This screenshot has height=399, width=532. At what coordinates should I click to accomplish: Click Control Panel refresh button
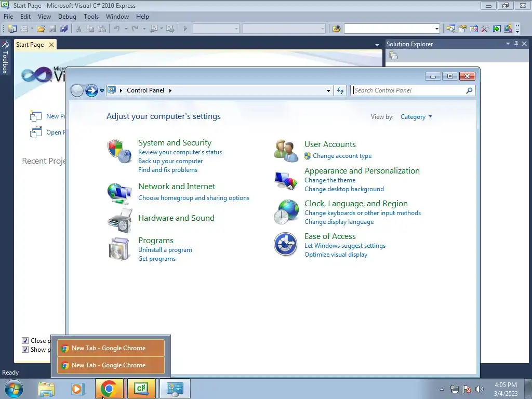pos(340,90)
